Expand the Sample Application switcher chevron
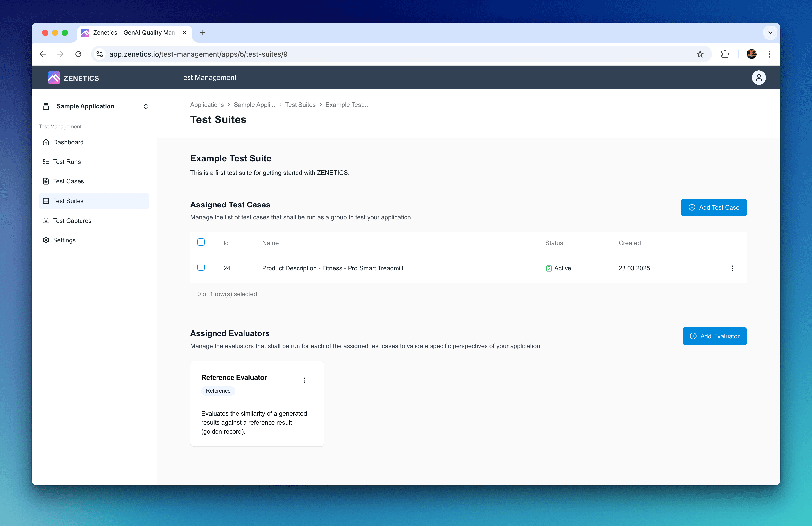Viewport: 812px width, 526px height. point(145,106)
